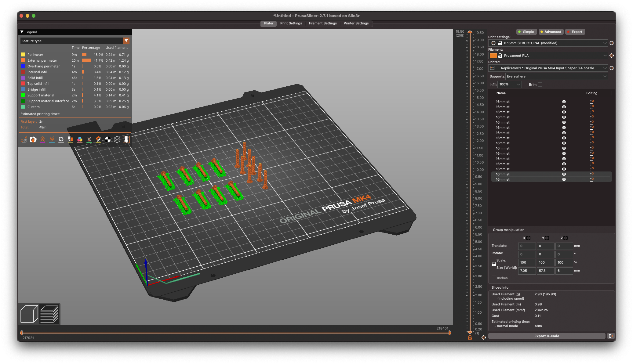Enable the Brim checkbox

540,85
